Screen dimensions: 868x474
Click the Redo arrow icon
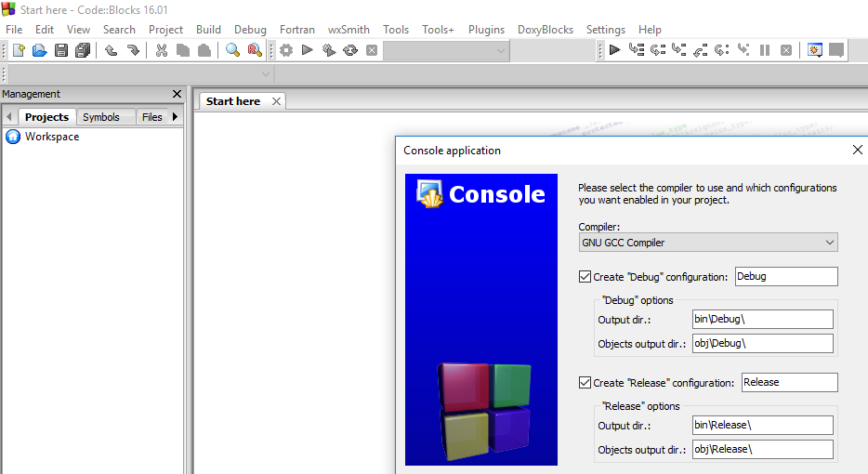[133, 50]
